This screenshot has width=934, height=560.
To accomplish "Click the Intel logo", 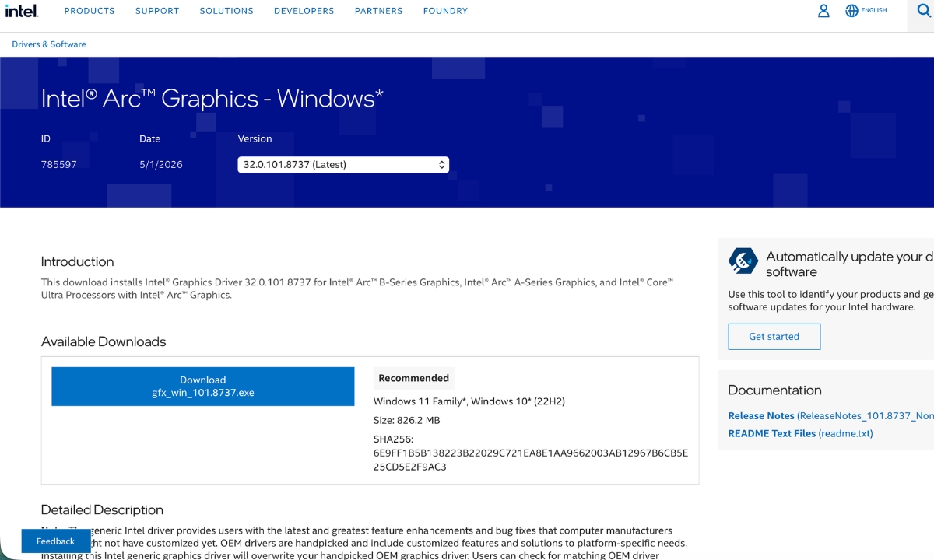I will point(22,10).
